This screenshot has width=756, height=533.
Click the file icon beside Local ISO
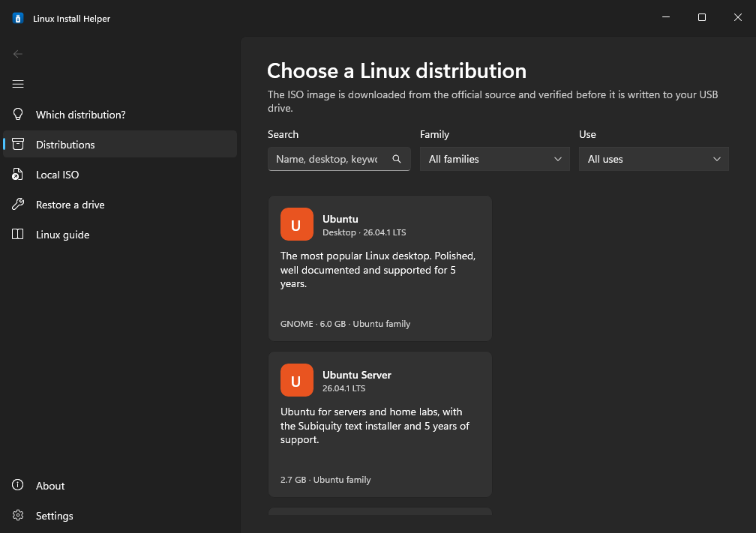coord(17,175)
